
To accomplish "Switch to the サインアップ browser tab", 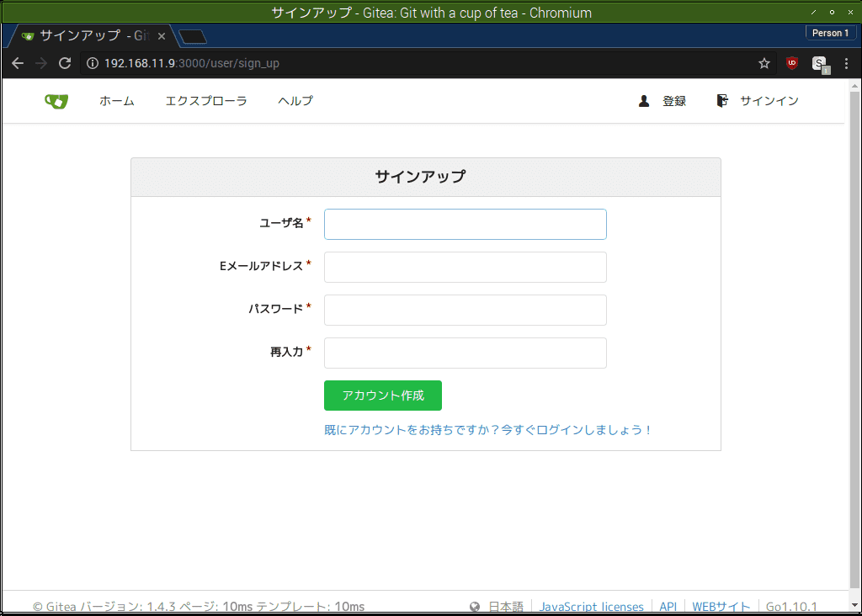I will pos(84,35).
